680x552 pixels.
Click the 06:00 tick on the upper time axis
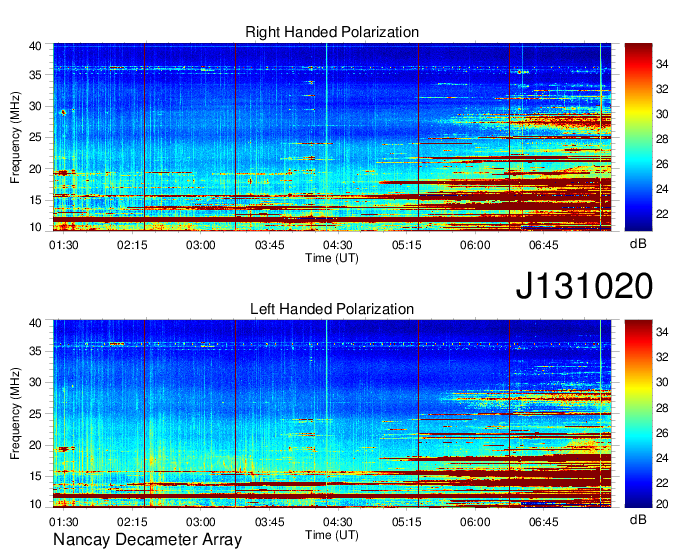[475, 245]
